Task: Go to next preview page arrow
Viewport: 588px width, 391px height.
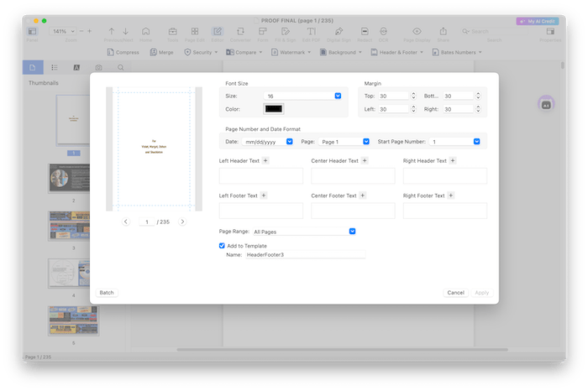Action: (182, 222)
